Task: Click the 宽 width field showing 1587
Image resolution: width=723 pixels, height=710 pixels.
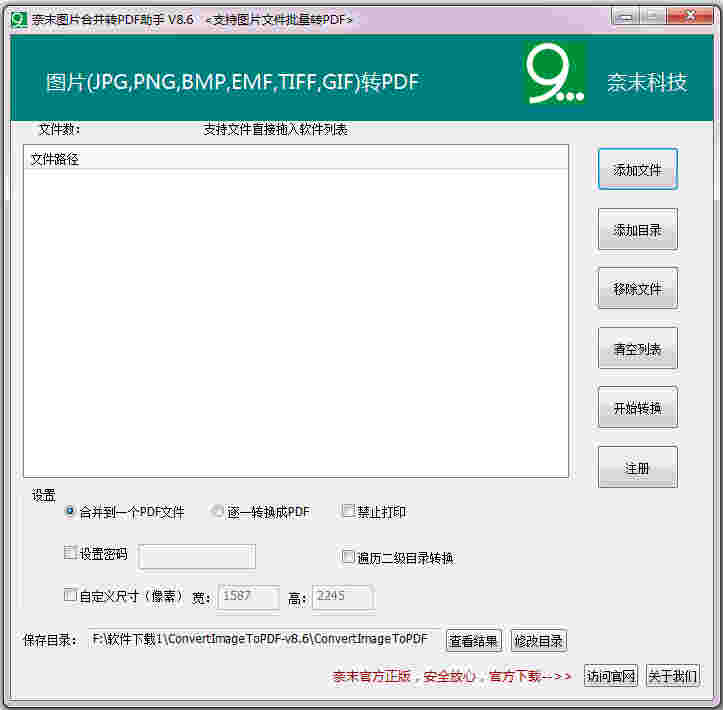Action: pyautogui.click(x=249, y=597)
